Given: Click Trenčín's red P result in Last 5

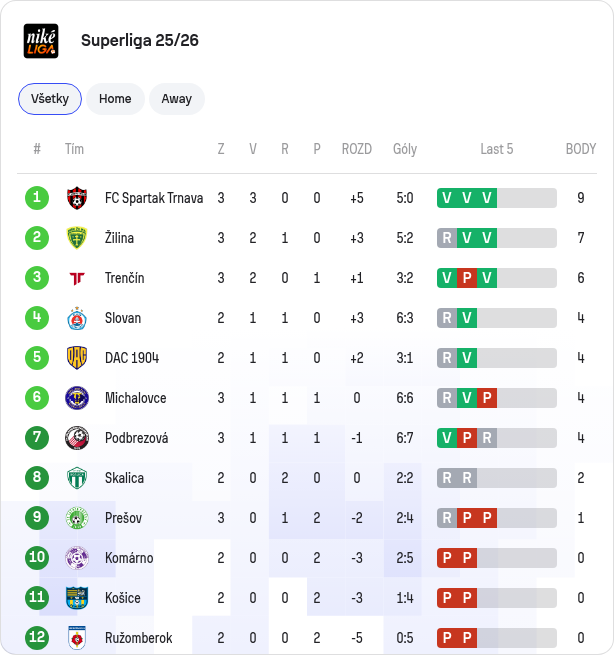Looking at the screenshot, I should click(x=467, y=278).
